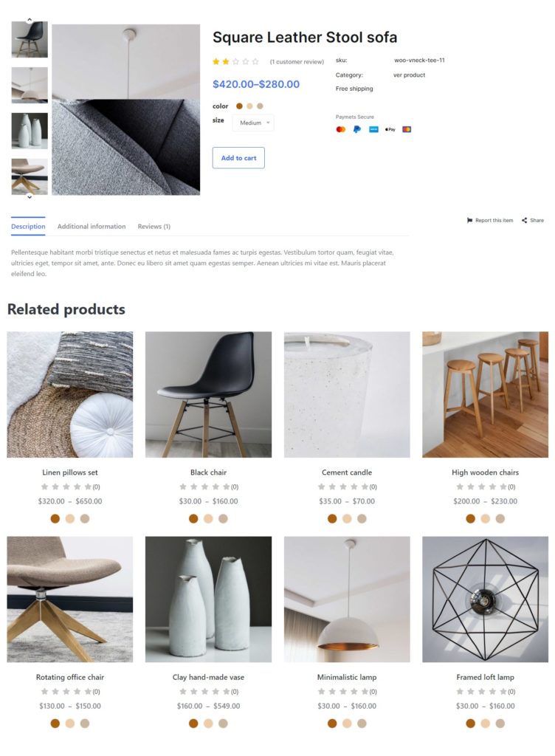Select the beige-gray color option for main product
The width and height of the screenshot is (555, 756).
click(x=260, y=106)
